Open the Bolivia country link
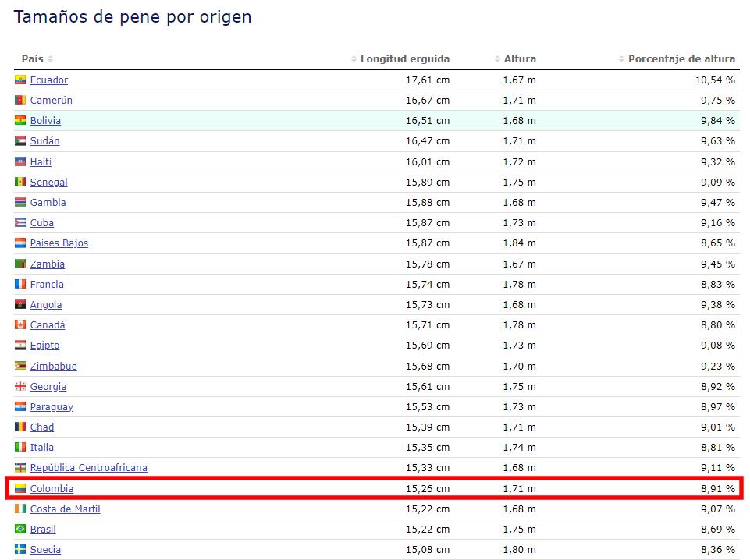Screen dimensions: 750x560 (x=45, y=121)
